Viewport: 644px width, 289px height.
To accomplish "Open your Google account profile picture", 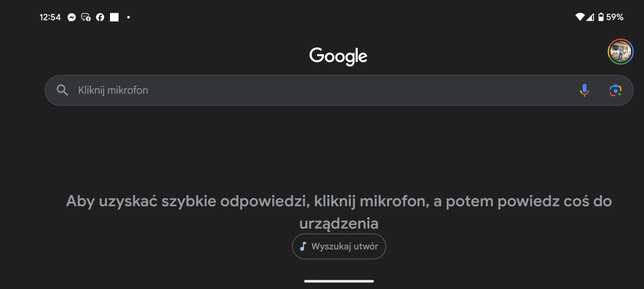I will coord(620,51).
